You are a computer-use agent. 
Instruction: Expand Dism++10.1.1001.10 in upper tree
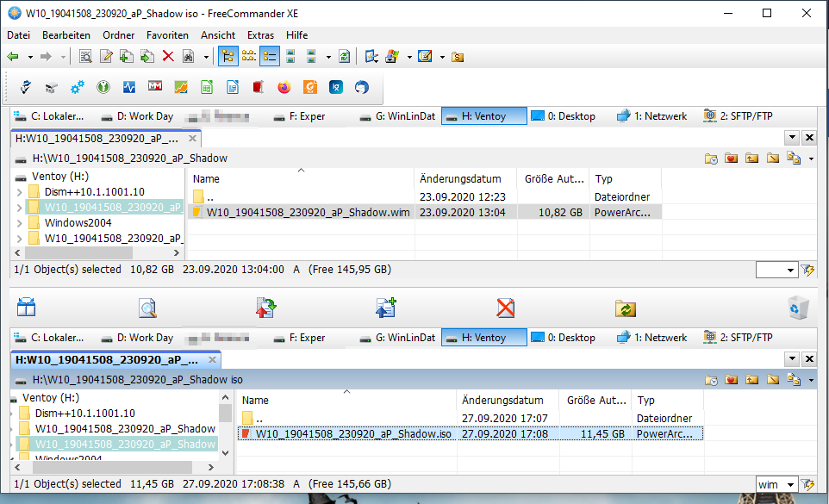click(x=20, y=192)
